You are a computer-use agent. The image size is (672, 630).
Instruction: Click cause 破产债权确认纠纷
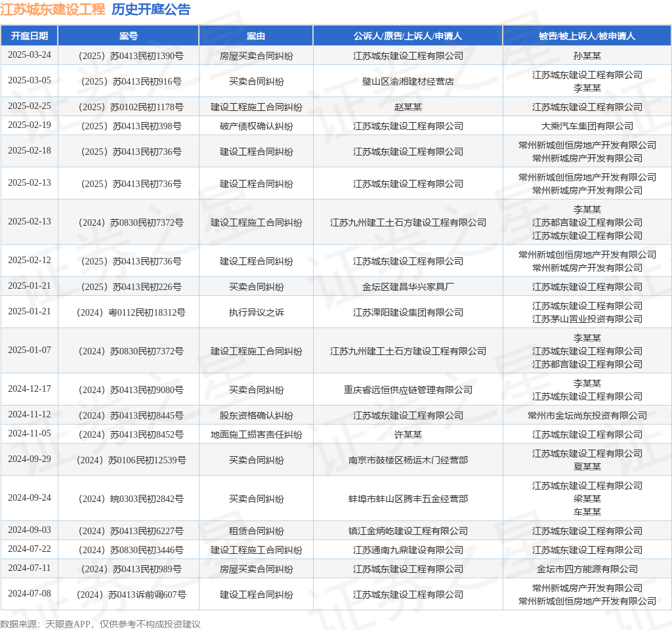tap(257, 127)
